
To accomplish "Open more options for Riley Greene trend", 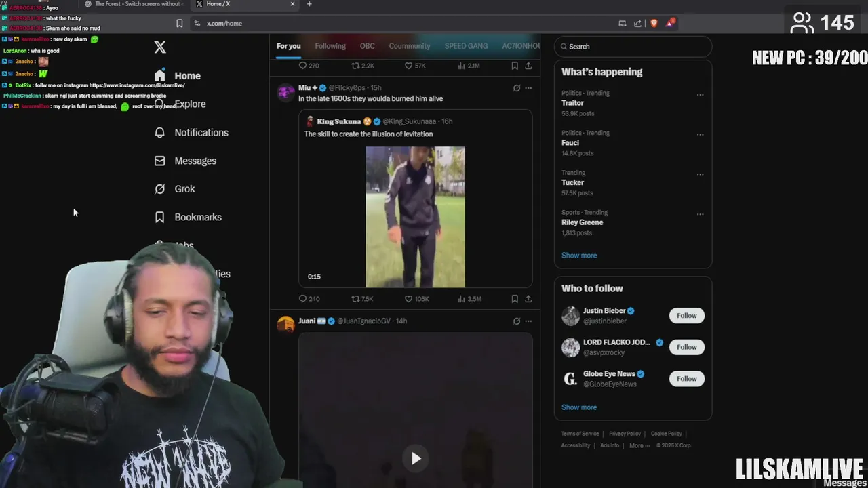I will pos(700,214).
